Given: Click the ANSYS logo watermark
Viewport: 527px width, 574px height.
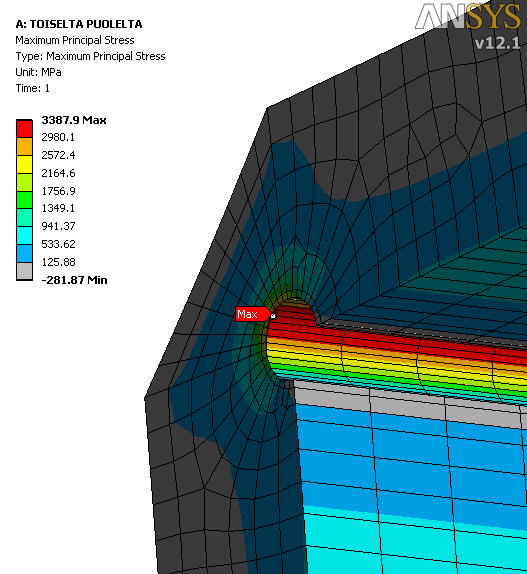Looking at the screenshot, I should [x=468, y=16].
